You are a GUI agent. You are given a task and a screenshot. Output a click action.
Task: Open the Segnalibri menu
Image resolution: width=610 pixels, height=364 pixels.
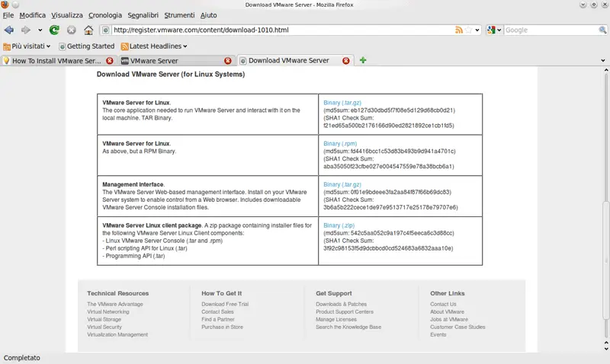143,15
